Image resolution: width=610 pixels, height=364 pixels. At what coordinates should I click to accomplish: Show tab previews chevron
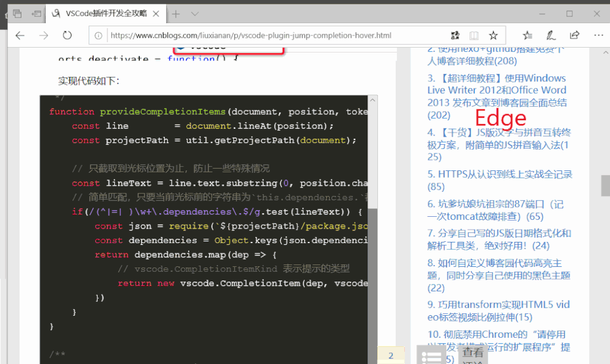click(195, 14)
